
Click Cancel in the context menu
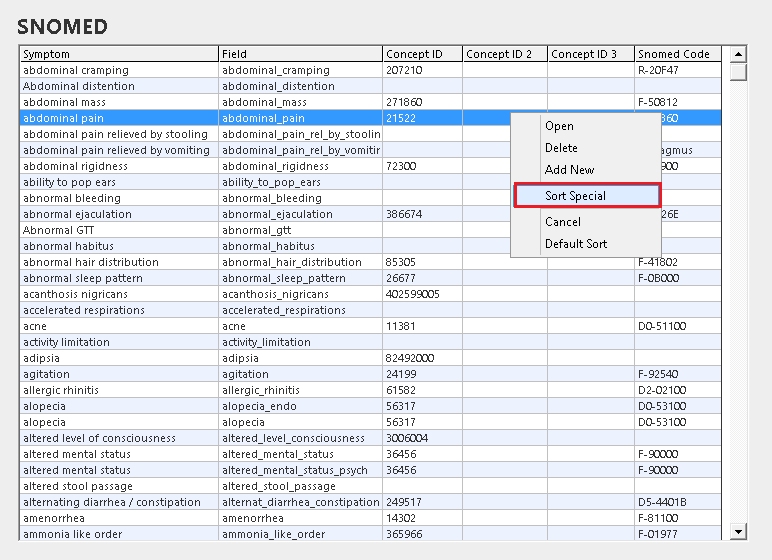click(x=586, y=222)
